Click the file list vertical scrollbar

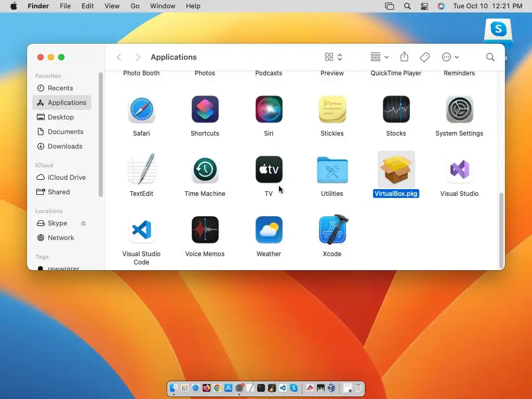click(501, 230)
